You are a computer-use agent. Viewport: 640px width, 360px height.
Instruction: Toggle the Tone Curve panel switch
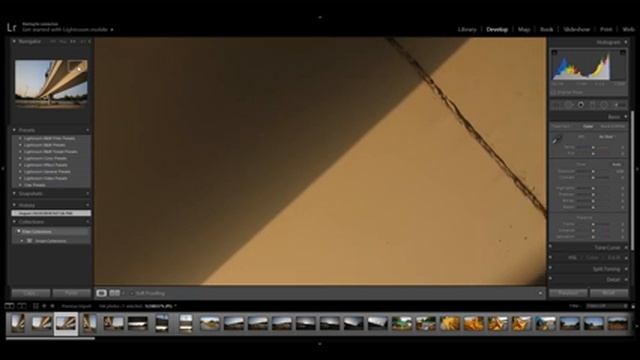(551, 247)
